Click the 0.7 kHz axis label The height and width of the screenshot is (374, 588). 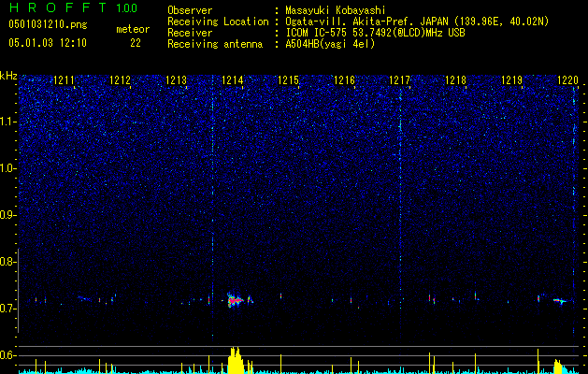click(7, 309)
